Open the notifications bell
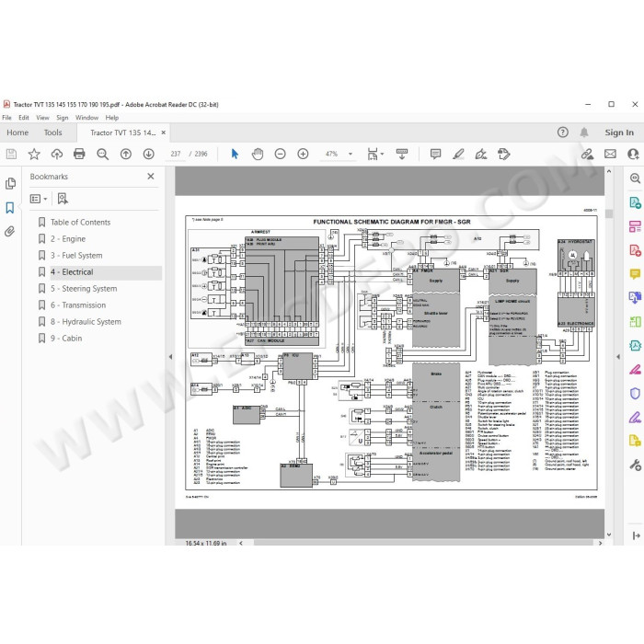 (584, 132)
